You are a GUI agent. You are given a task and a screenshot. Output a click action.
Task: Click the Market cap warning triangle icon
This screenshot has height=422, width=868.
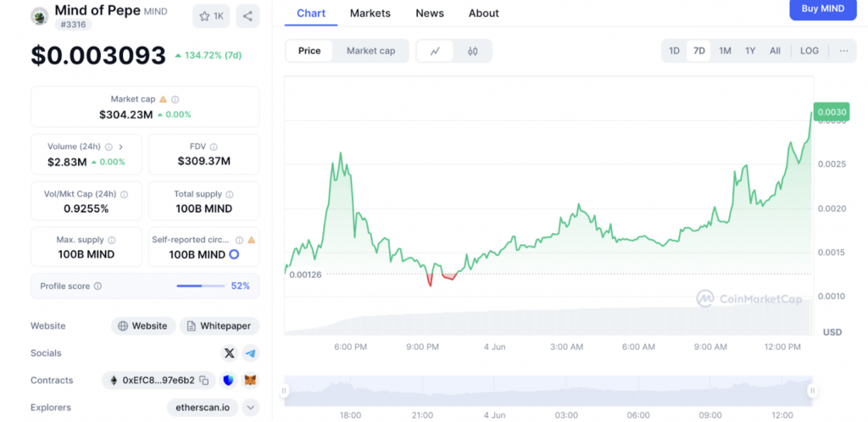pos(163,99)
